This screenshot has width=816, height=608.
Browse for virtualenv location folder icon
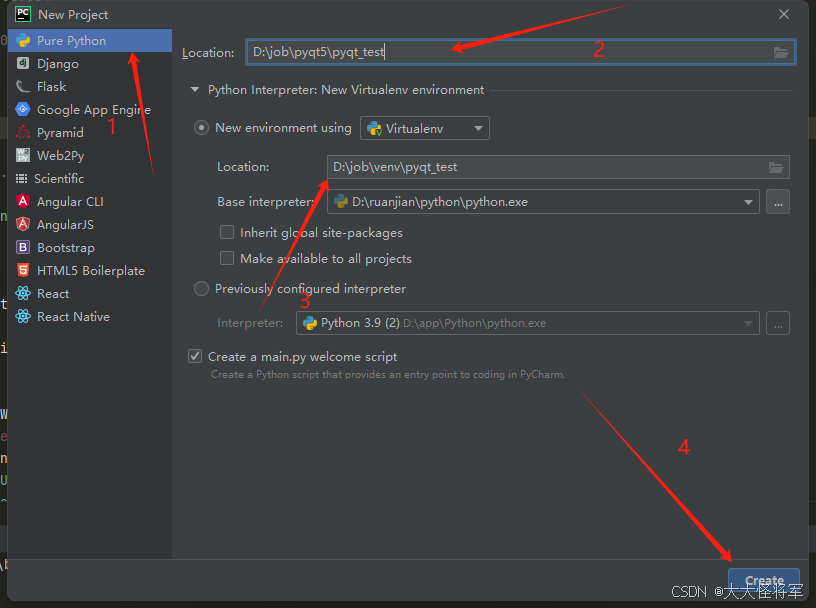tap(776, 167)
